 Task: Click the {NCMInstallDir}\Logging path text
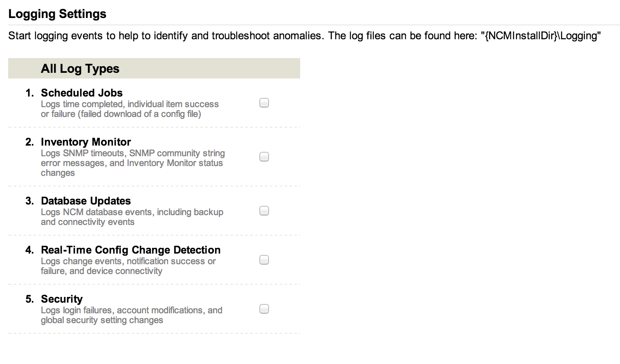click(541, 36)
